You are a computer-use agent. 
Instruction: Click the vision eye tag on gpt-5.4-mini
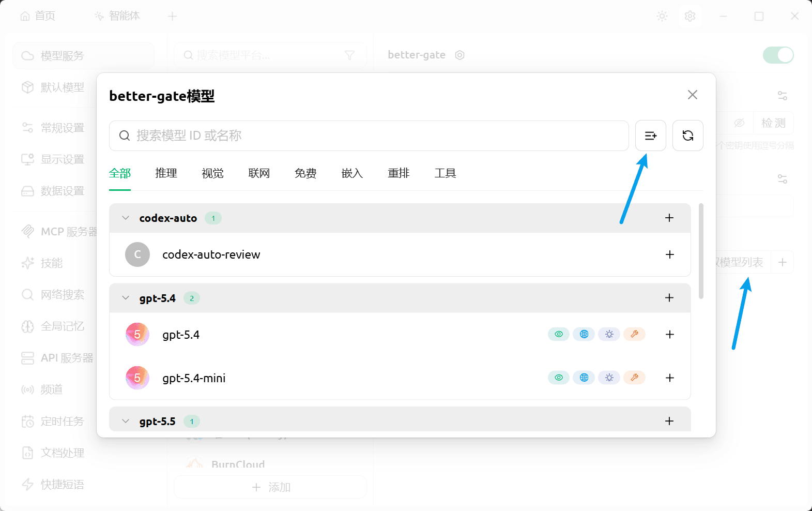pyautogui.click(x=559, y=378)
